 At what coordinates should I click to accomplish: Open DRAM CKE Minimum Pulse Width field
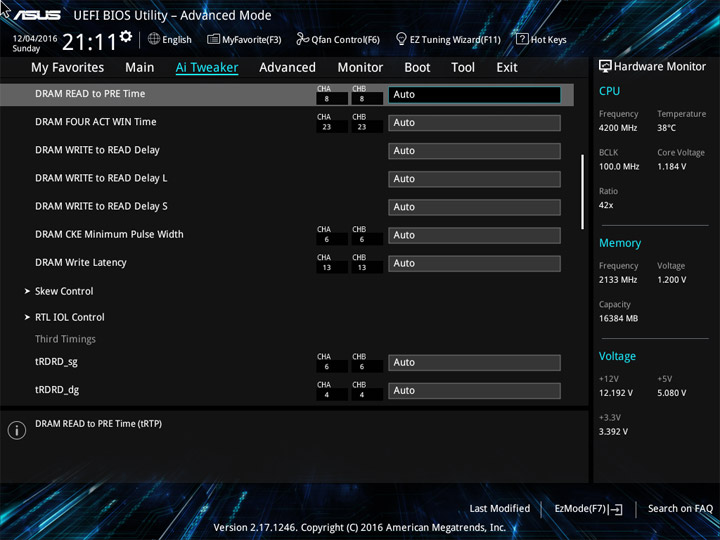(474, 236)
